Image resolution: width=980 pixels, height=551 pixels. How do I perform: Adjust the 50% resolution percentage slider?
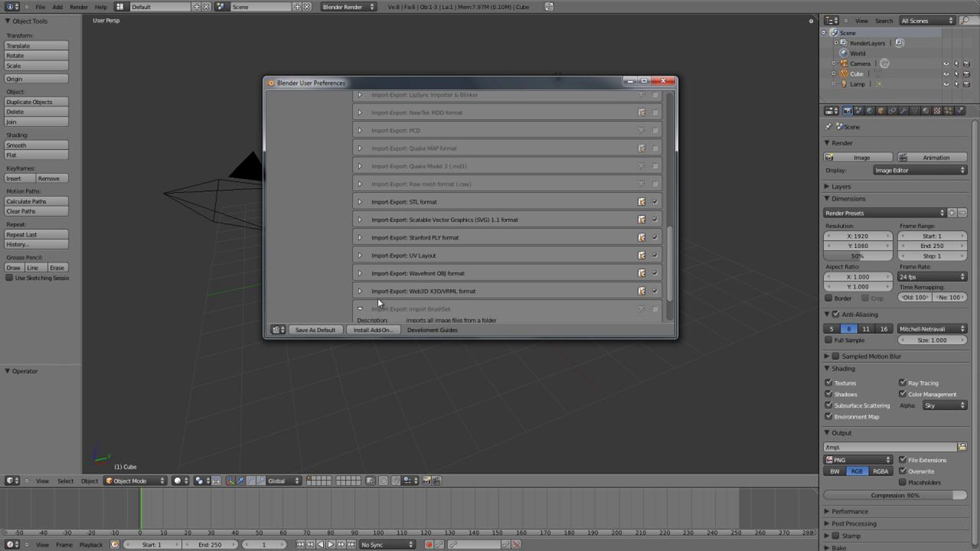(857, 256)
